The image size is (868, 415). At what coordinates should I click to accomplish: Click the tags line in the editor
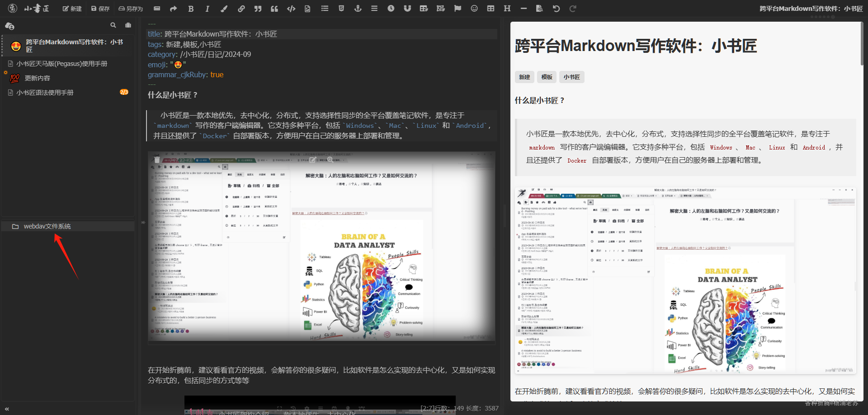184,44
